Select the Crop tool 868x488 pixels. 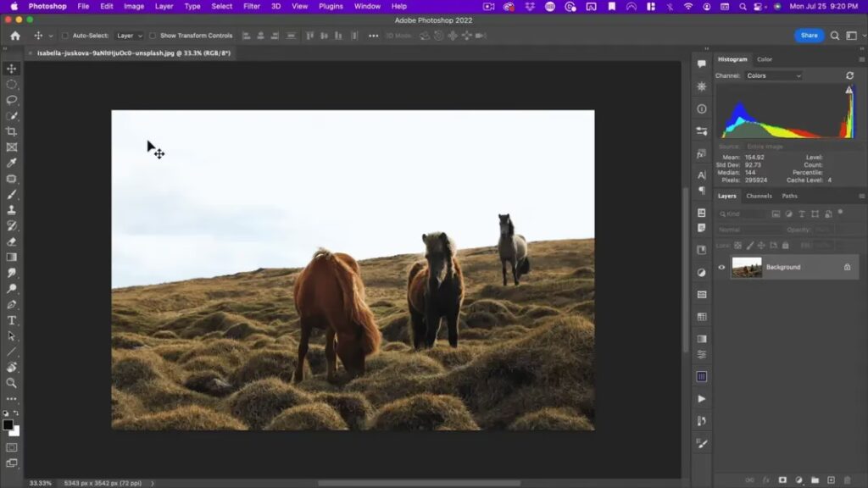click(x=12, y=131)
